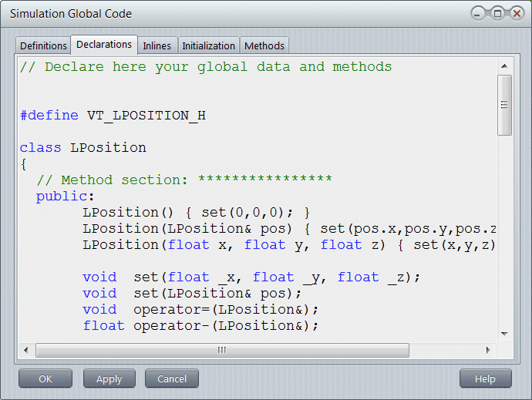Switch to the Definitions tab
Image resolution: width=532 pixels, height=400 pixels.
point(43,46)
